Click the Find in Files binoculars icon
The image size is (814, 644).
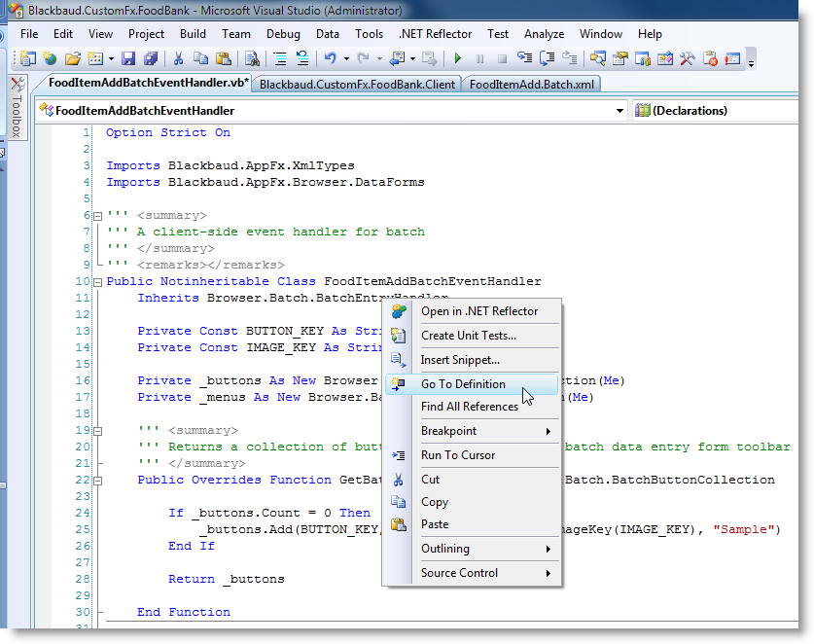[252, 58]
